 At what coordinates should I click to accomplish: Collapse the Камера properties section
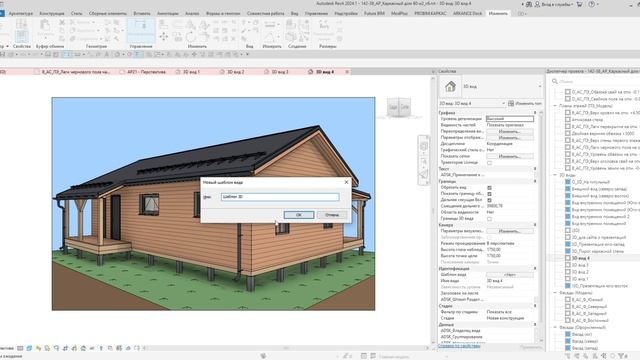point(535,225)
